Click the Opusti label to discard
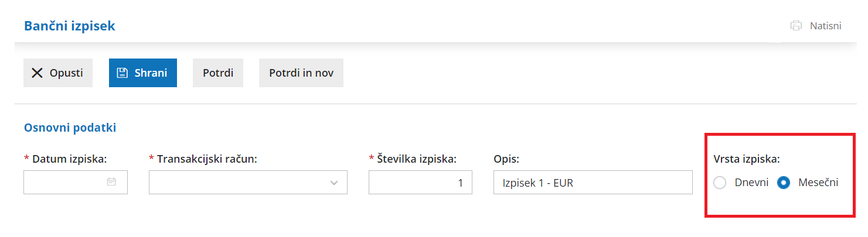Image resolution: width=868 pixels, height=237 pixels. pyautogui.click(x=66, y=73)
